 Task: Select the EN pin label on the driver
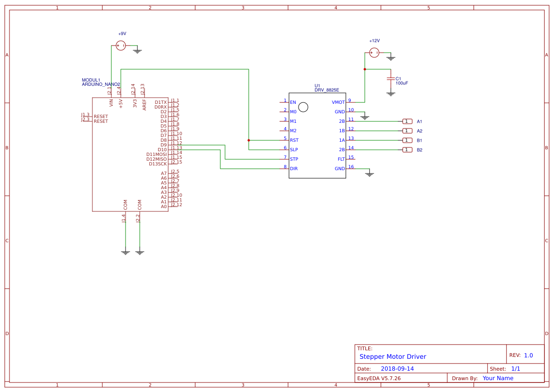click(x=293, y=102)
